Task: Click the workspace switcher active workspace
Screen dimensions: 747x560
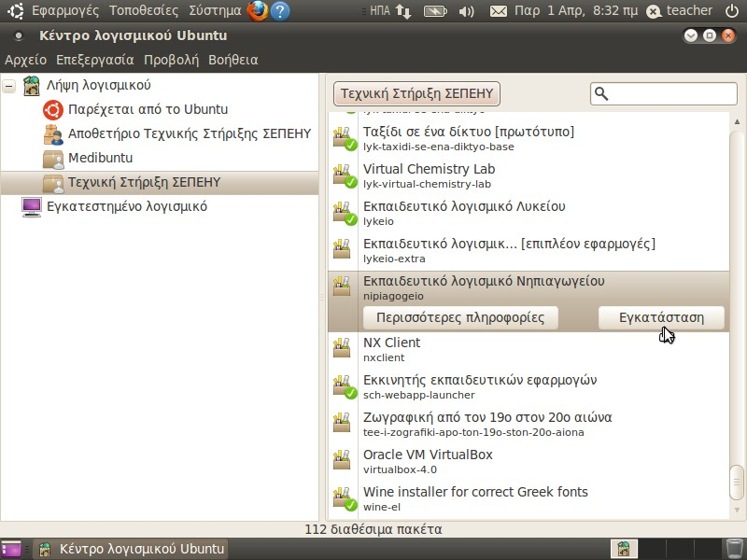Action: [624, 549]
